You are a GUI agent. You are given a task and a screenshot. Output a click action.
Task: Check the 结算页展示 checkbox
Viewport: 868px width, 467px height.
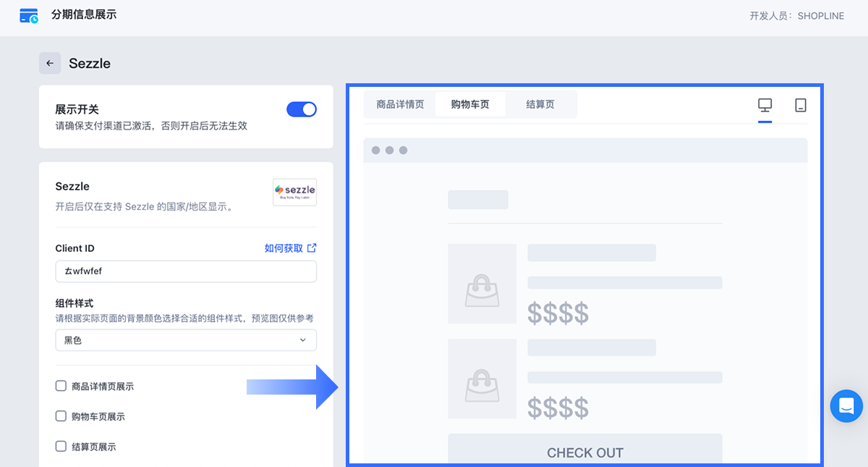[61, 447]
